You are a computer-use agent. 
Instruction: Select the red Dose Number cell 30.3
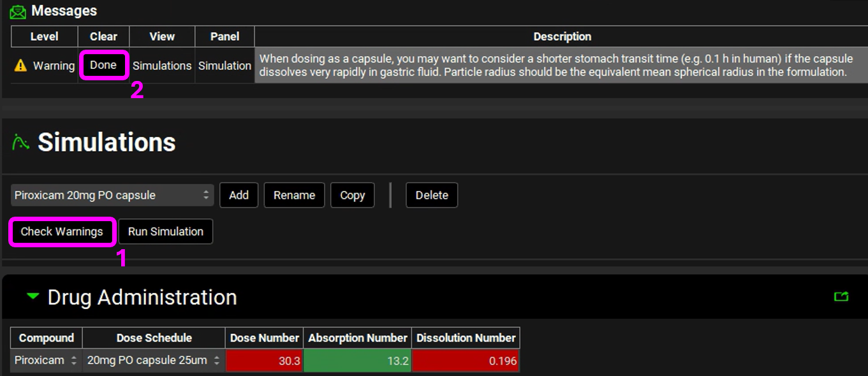[264, 361]
